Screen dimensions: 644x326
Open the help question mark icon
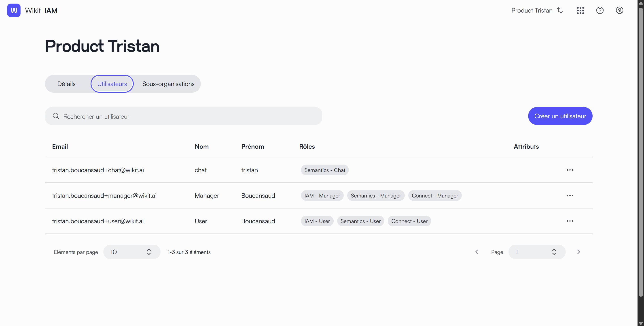[x=600, y=10]
